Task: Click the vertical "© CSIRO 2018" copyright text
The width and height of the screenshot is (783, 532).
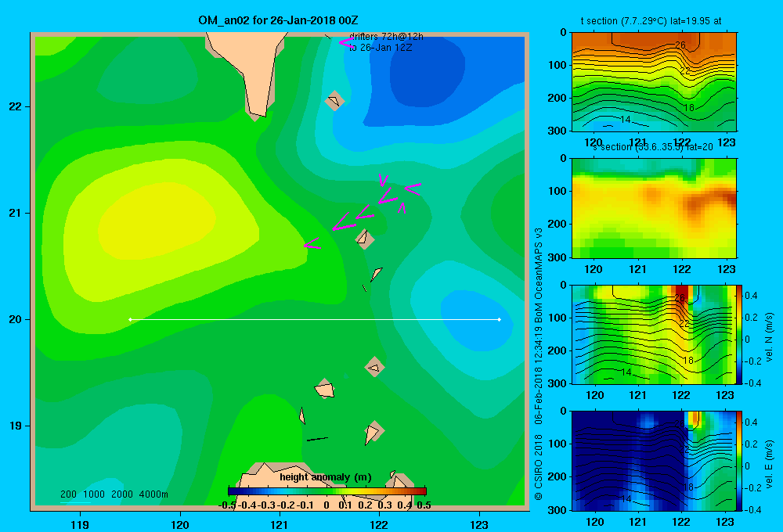Action: [539, 466]
